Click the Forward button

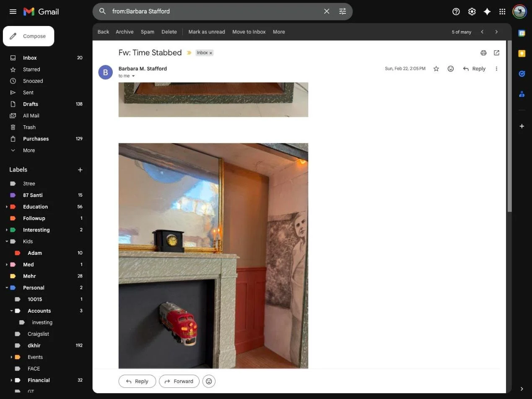pyautogui.click(x=179, y=381)
